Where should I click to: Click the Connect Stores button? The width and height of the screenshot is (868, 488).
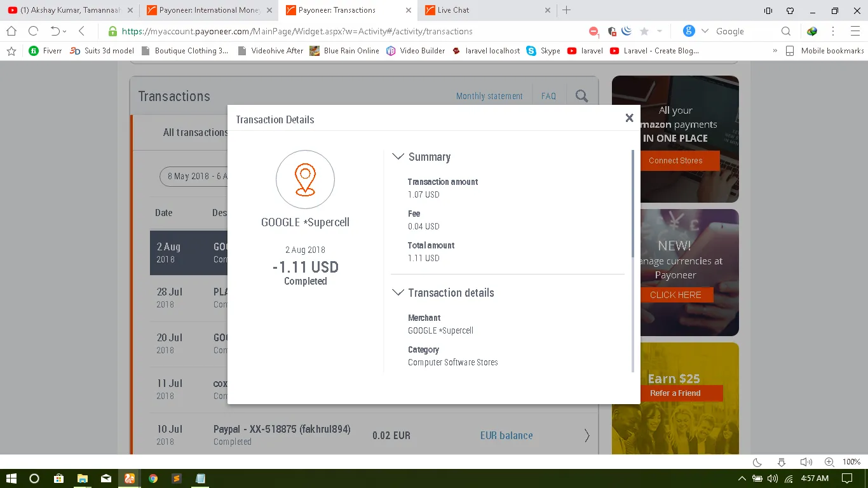(675, 161)
